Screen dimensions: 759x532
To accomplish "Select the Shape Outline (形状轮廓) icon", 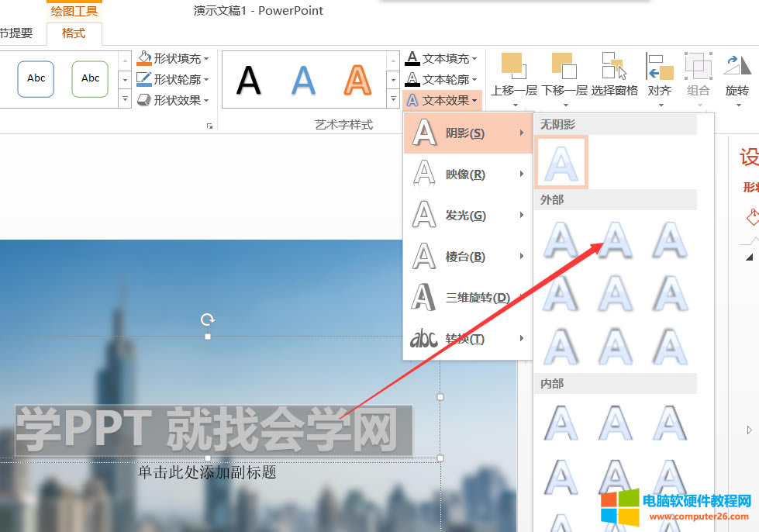I will (x=148, y=79).
